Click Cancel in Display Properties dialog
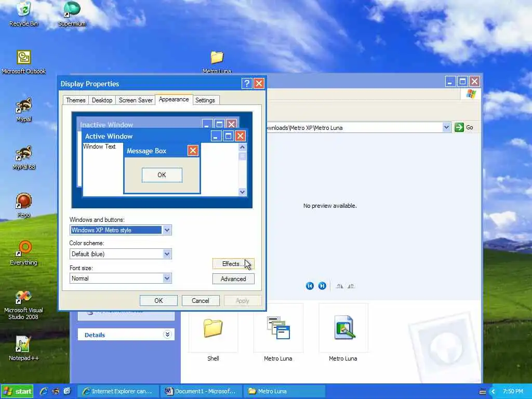Image resolution: width=532 pixels, height=399 pixels. pos(201,301)
